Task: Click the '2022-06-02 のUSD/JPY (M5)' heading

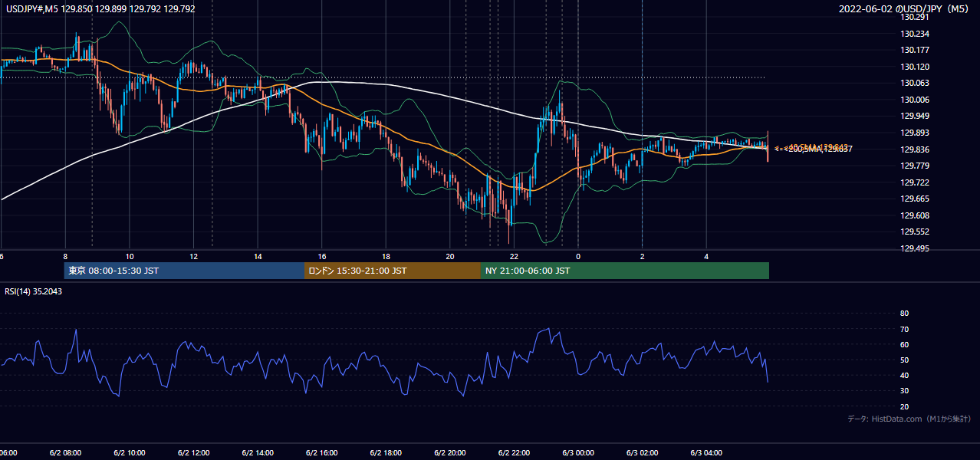Action: (905, 9)
